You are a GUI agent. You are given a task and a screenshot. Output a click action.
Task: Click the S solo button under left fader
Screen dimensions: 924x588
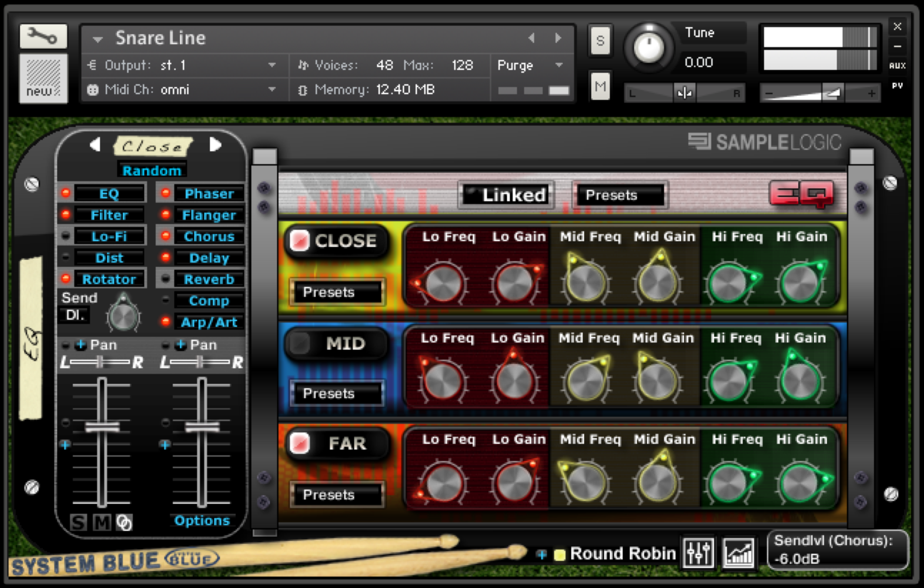pyautogui.click(x=78, y=522)
